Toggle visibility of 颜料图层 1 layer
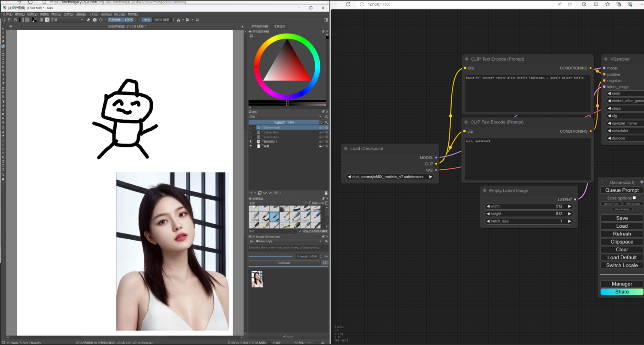Viewport: 644px width, 345px height. tap(251, 141)
